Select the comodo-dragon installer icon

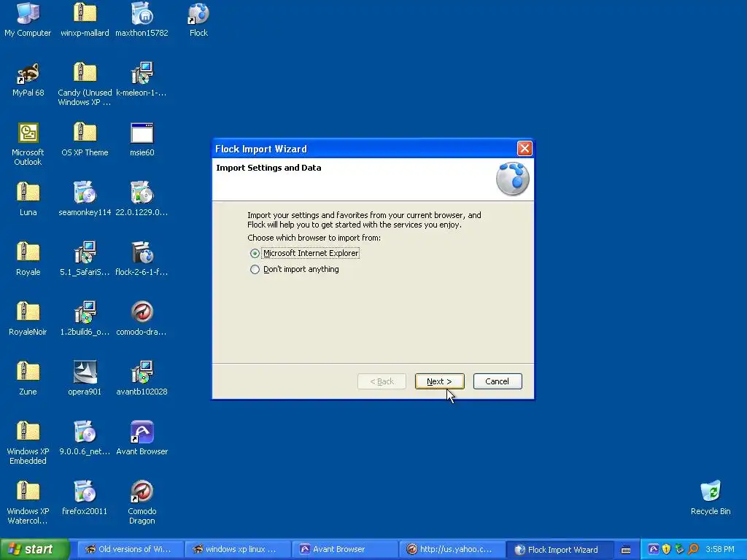coord(142,319)
